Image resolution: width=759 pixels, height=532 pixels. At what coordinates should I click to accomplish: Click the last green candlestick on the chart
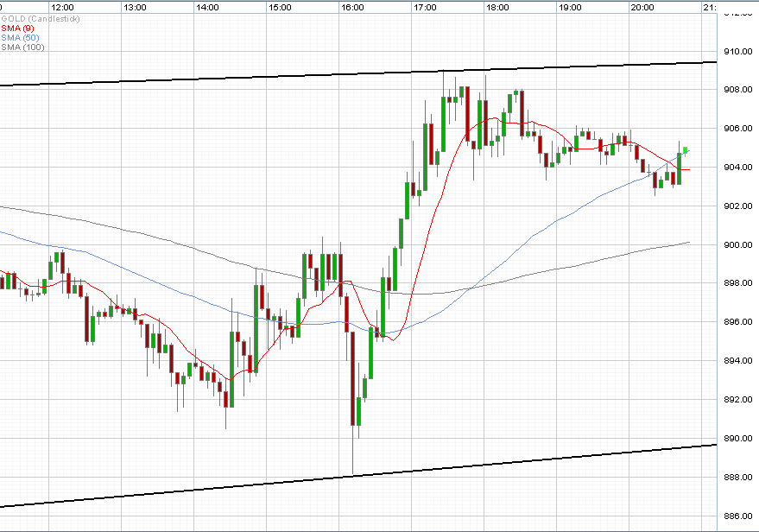point(686,150)
